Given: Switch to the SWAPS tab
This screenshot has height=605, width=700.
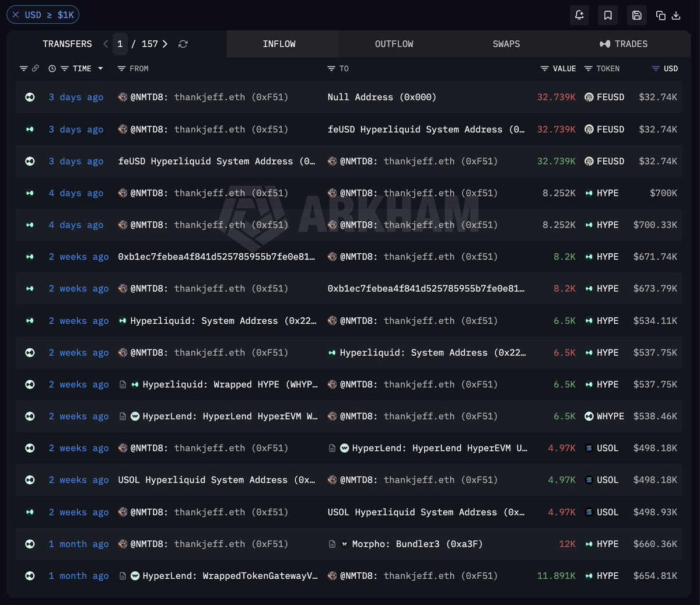Looking at the screenshot, I should 506,44.
